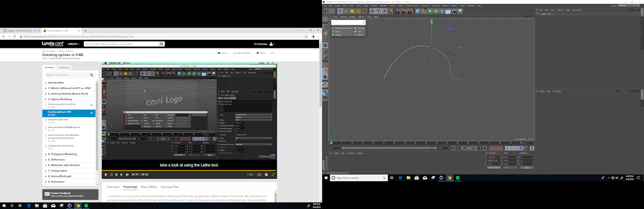
Task: Expand chapter 5. Deformers
Action: click(56, 159)
